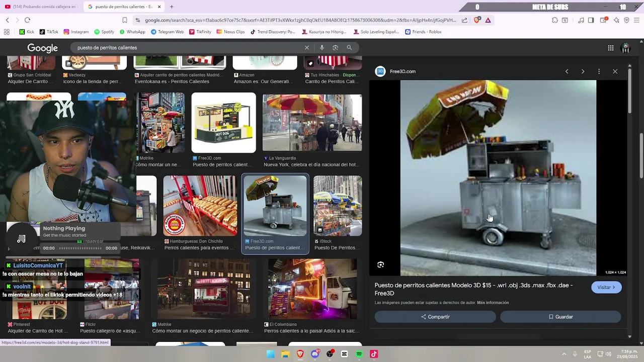
Task: Select the yellow Hot Dog kiosk thumbnail
Action: click(x=224, y=123)
